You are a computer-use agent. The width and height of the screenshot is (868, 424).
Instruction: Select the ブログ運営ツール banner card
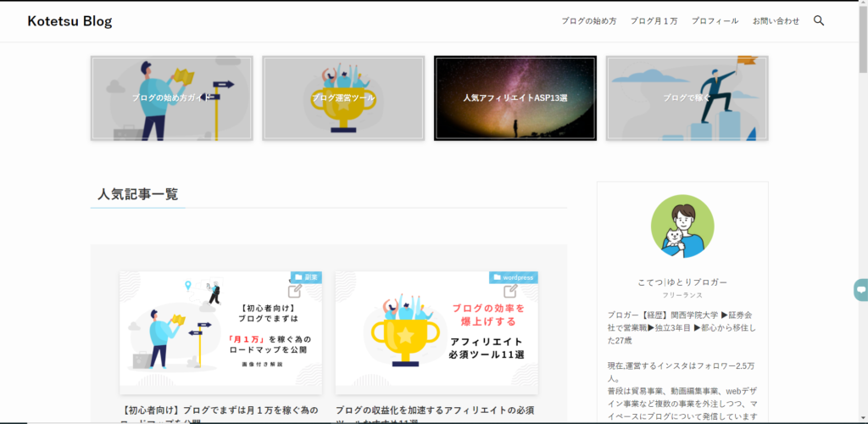(x=343, y=98)
